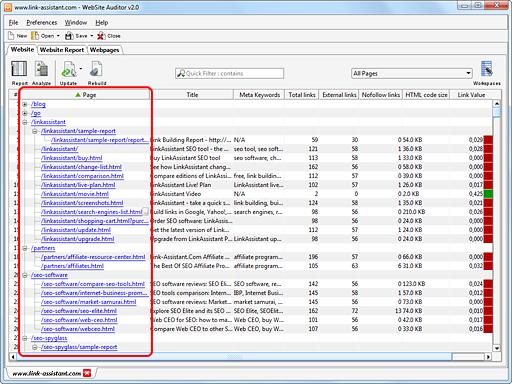Open the File menu

[x=13, y=23]
